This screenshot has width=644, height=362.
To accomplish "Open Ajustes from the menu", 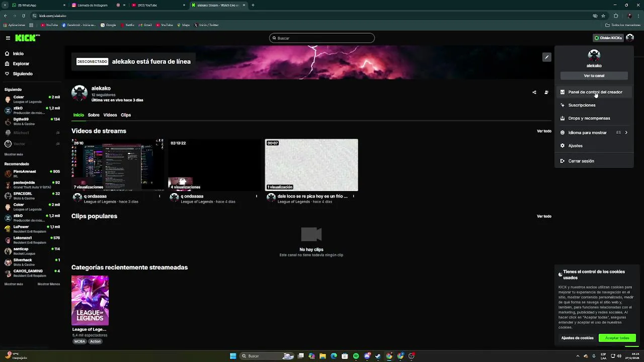I will [x=594, y=146].
